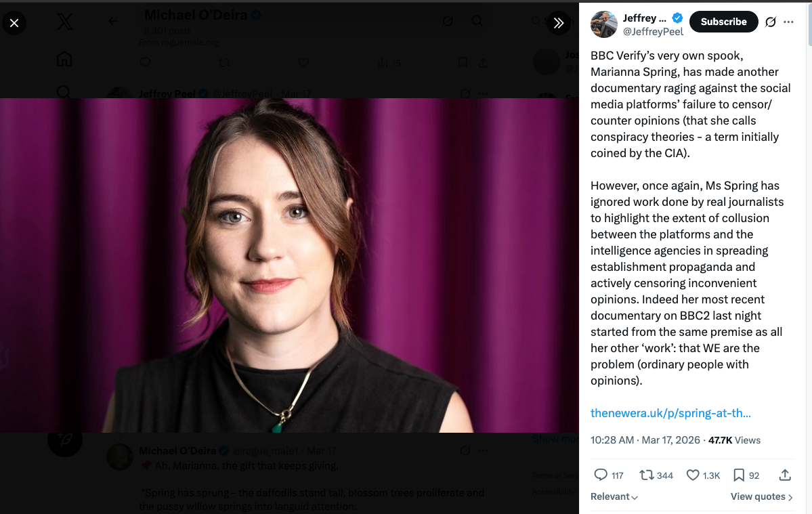The width and height of the screenshot is (812, 514).
Task: Reply to the post via comment icon
Action: (x=601, y=475)
